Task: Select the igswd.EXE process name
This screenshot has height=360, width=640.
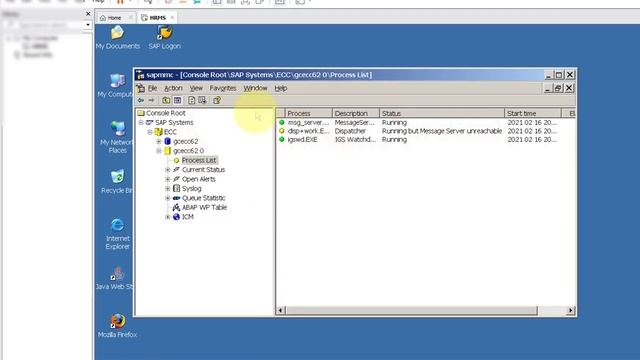Action: pos(302,140)
